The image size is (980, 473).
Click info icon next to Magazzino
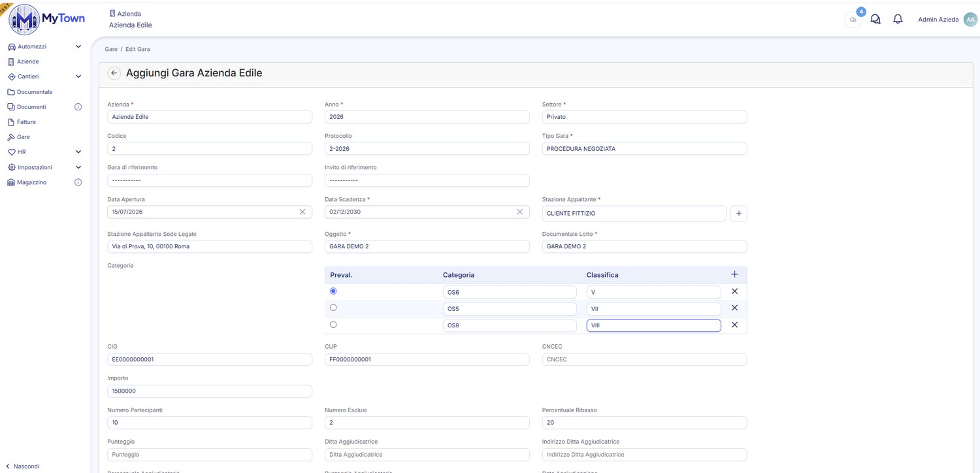pos(78,182)
